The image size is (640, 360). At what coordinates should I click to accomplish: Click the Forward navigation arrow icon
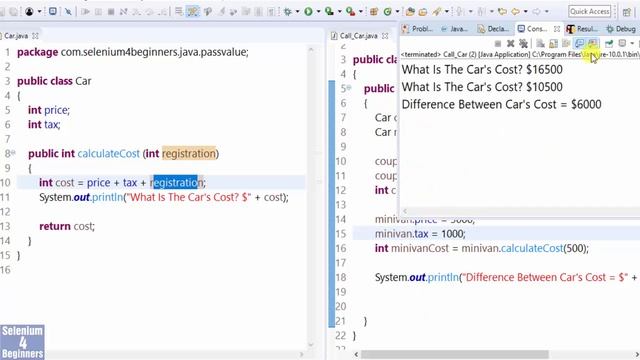click(x=536, y=11)
